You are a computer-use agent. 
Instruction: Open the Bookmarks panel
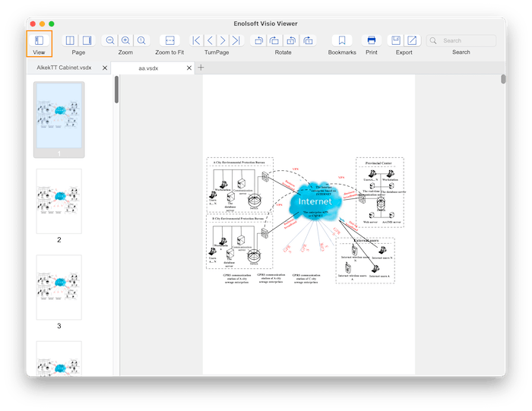tap(342, 40)
